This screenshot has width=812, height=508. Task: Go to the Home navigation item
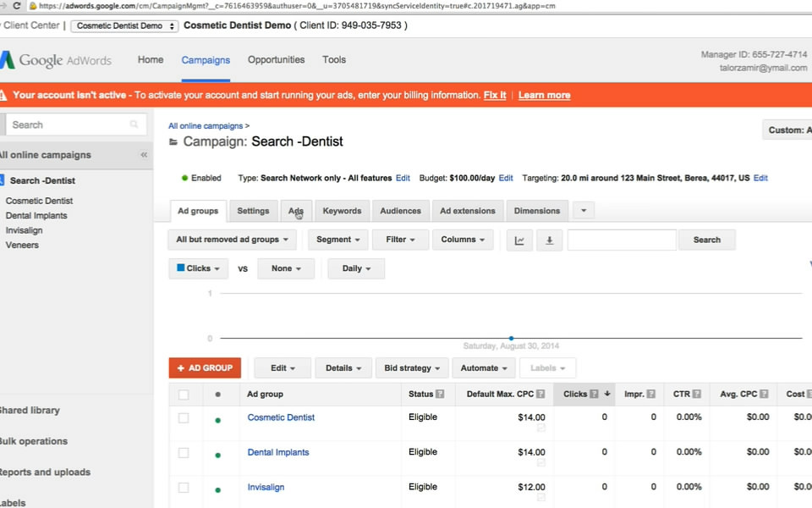point(151,59)
